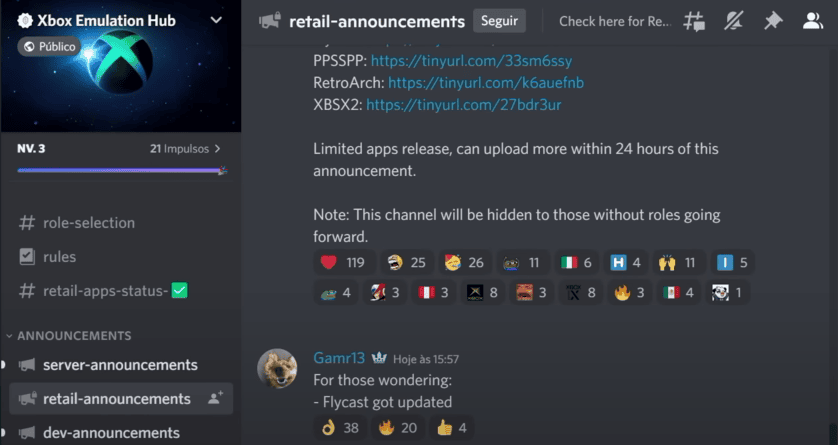Open the role-selection channel
This screenshot has height=445, width=838.
point(88,223)
